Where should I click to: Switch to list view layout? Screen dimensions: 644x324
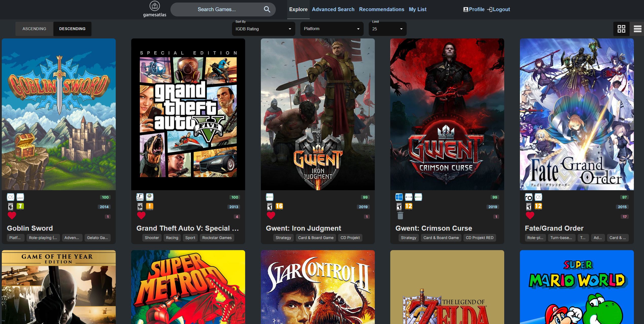pyautogui.click(x=637, y=29)
